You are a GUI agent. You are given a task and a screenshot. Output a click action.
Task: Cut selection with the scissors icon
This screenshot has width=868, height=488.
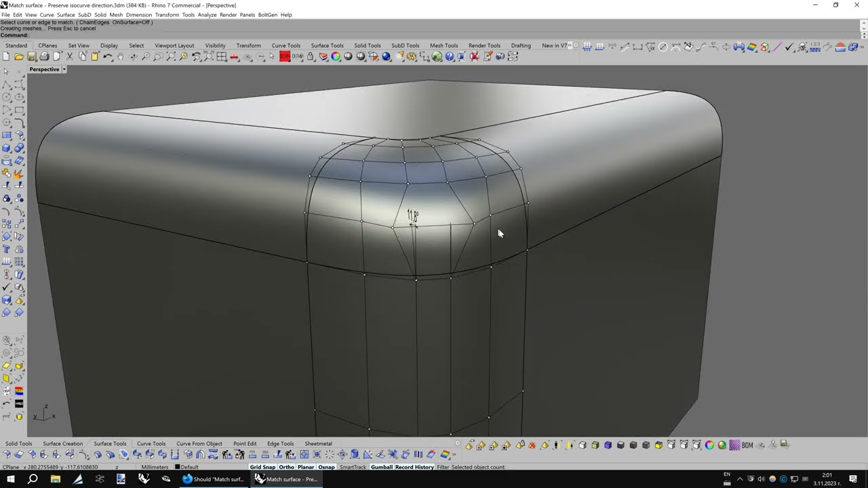69,57
